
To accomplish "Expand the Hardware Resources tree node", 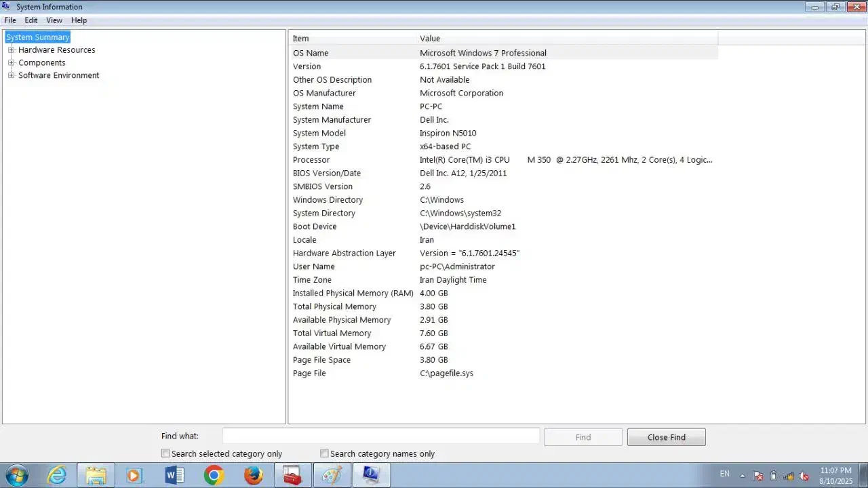I will pos(11,50).
